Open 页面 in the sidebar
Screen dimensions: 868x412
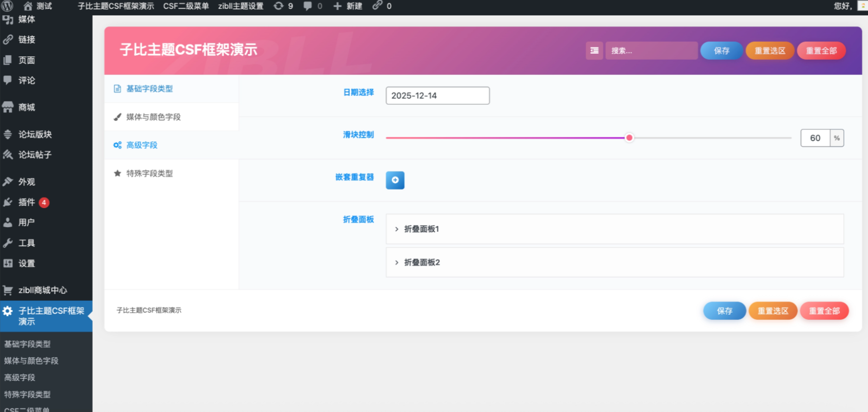(46, 60)
